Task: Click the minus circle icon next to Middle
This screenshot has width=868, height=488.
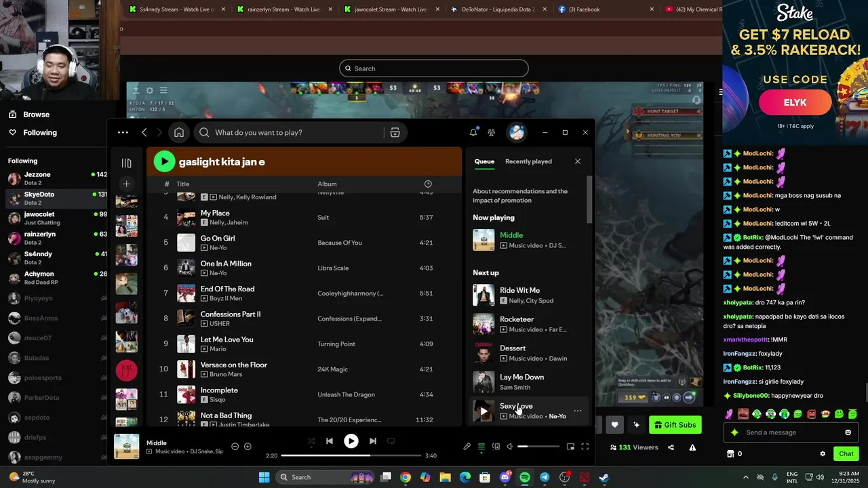Action: pos(235,446)
